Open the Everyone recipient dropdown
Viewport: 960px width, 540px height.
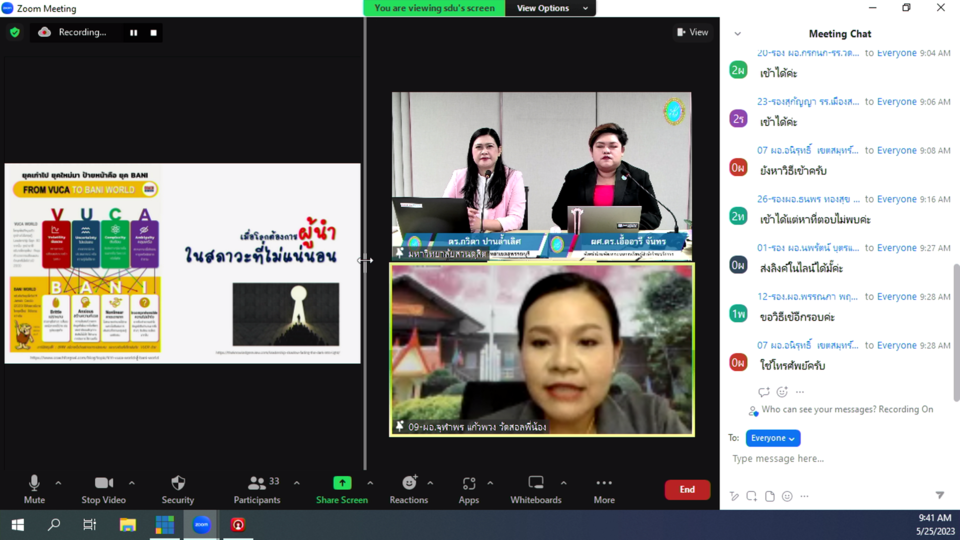[773, 438]
